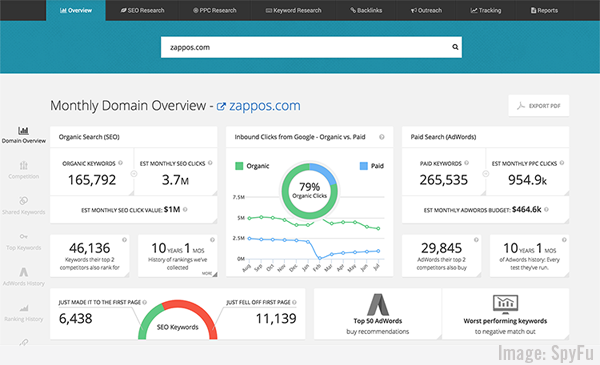The width and height of the screenshot is (600, 365).
Task: Toggle Organic series in chart legend
Action: pos(252,166)
